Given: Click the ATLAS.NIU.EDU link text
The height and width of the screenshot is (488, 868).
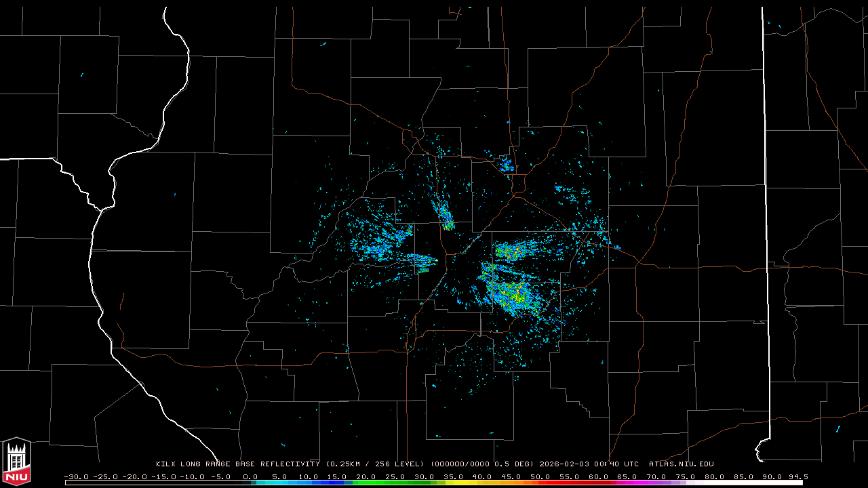Looking at the screenshot, I should coord(681,464).
